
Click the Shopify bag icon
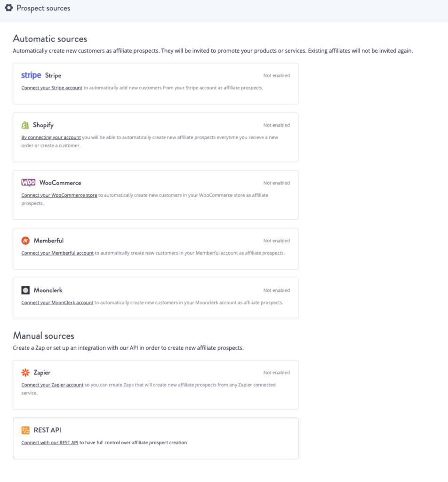[25, 125]
